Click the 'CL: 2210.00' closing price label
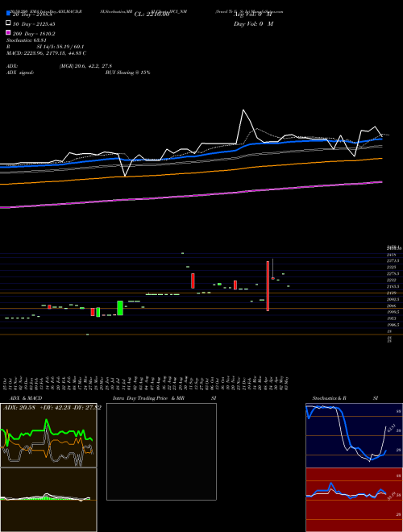 coord(152,15)
